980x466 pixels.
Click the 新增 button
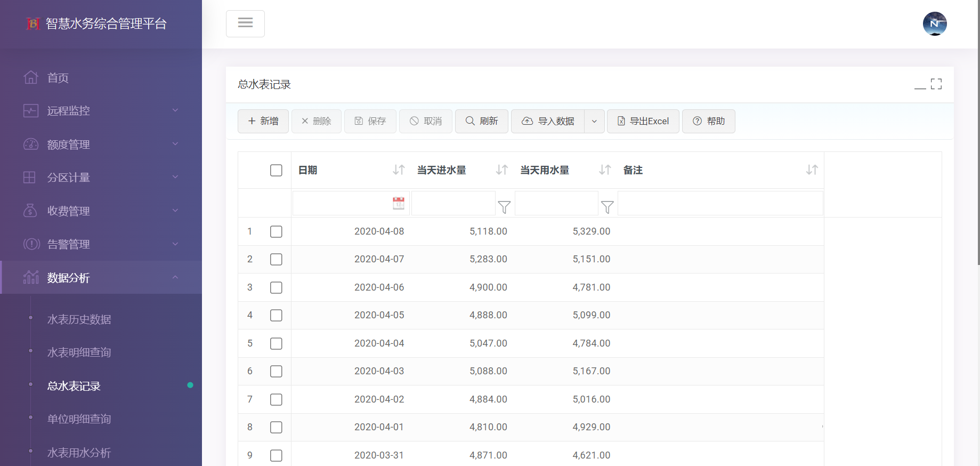263,122
